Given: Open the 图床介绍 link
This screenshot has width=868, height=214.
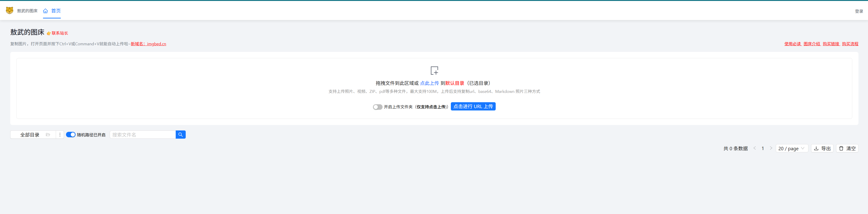Looking at the screenshot, I should [x=812, y=44].
